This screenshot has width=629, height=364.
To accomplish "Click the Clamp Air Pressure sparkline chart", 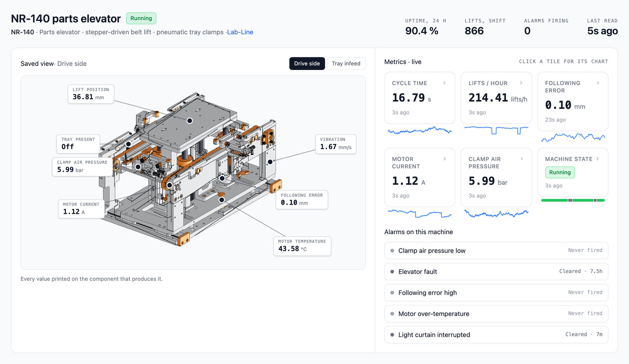I will tap(496, 214).
